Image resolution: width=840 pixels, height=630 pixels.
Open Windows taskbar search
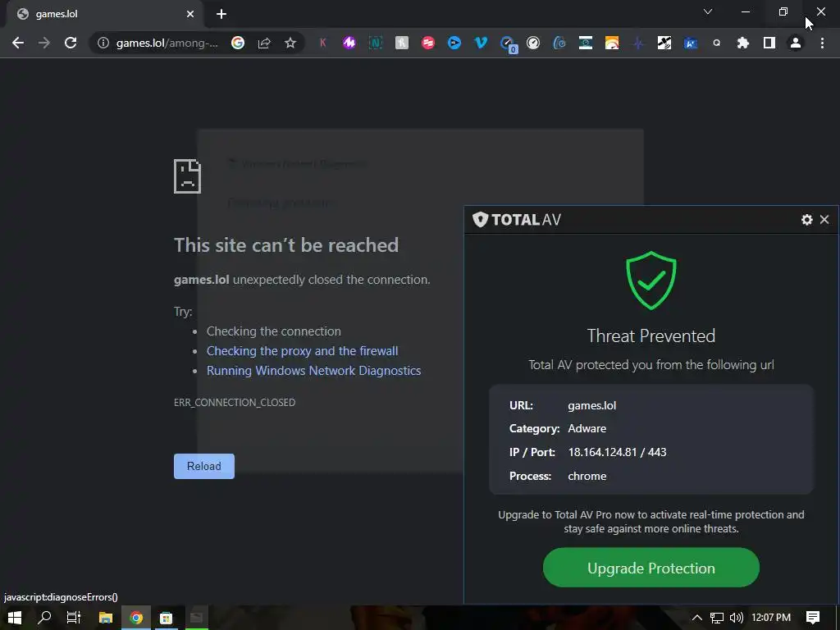point(44,618)
